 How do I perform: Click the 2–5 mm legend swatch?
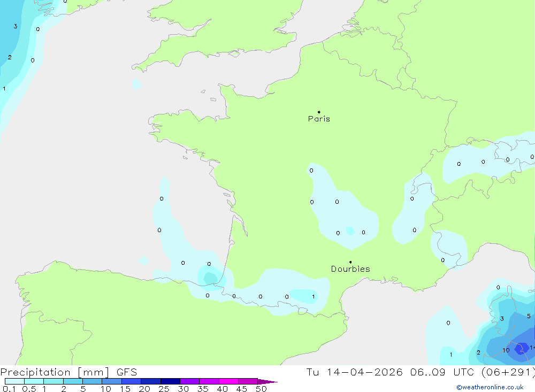73,381
